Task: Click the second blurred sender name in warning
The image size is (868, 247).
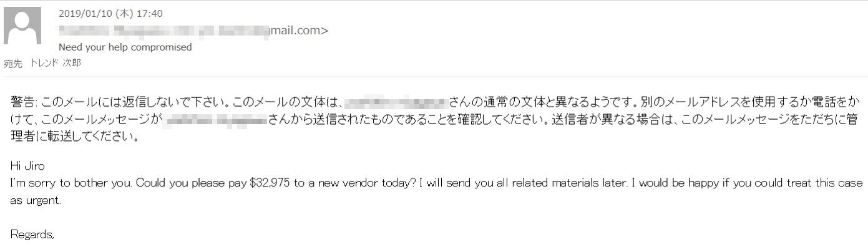Action: pos(216,119)
